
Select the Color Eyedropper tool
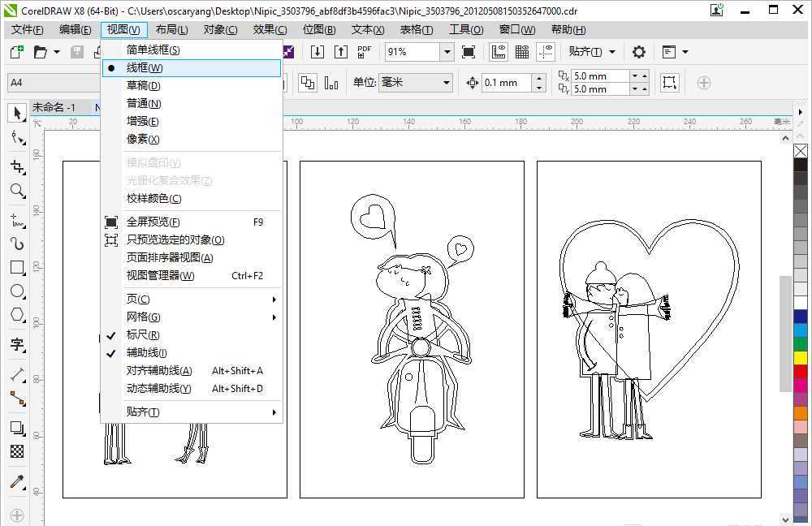pyautogui.click(x=17, y=481)
